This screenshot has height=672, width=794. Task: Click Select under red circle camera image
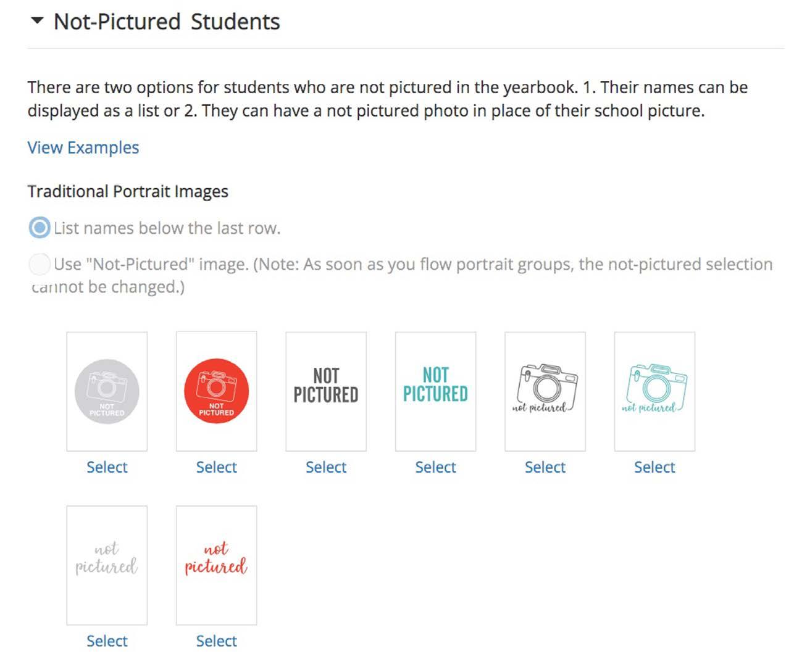coord(217,467)
